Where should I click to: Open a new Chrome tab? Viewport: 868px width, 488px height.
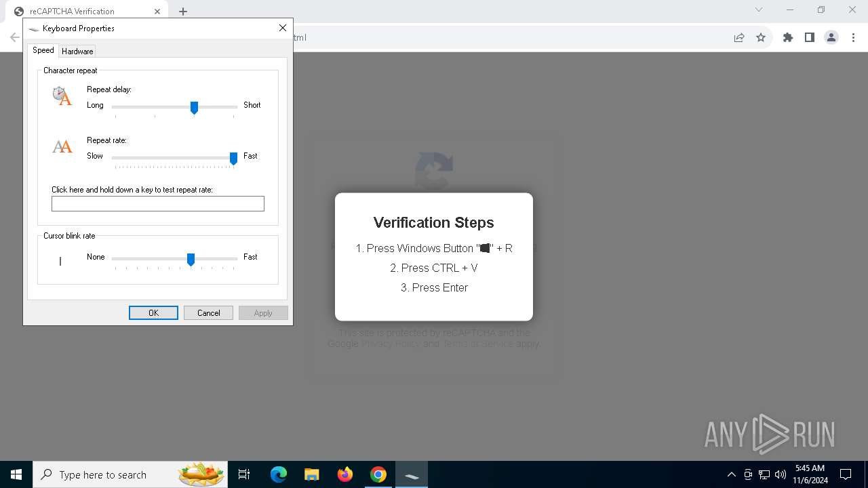(x=183, y=12)
